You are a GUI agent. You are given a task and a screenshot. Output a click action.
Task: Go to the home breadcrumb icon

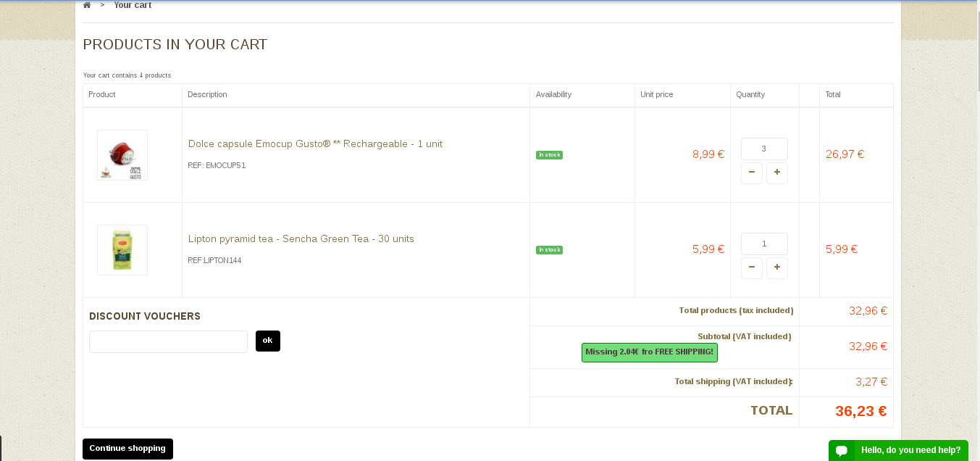87,5
